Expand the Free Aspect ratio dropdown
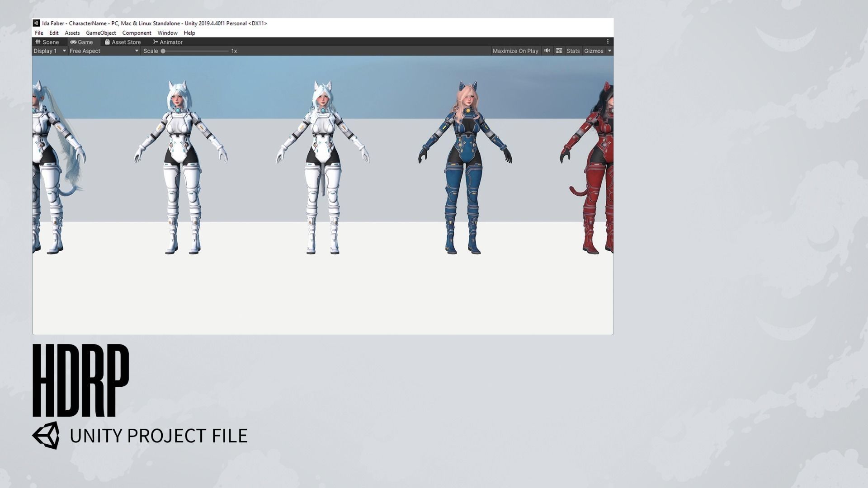868x488 pixels. coord(104,51)
